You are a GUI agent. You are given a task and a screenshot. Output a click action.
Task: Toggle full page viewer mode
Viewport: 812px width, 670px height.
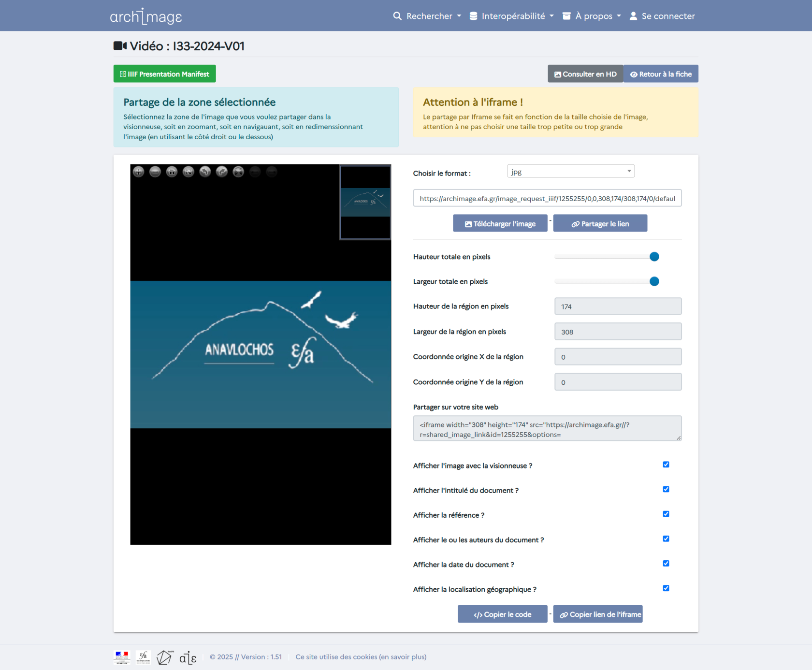click(188, 172)
